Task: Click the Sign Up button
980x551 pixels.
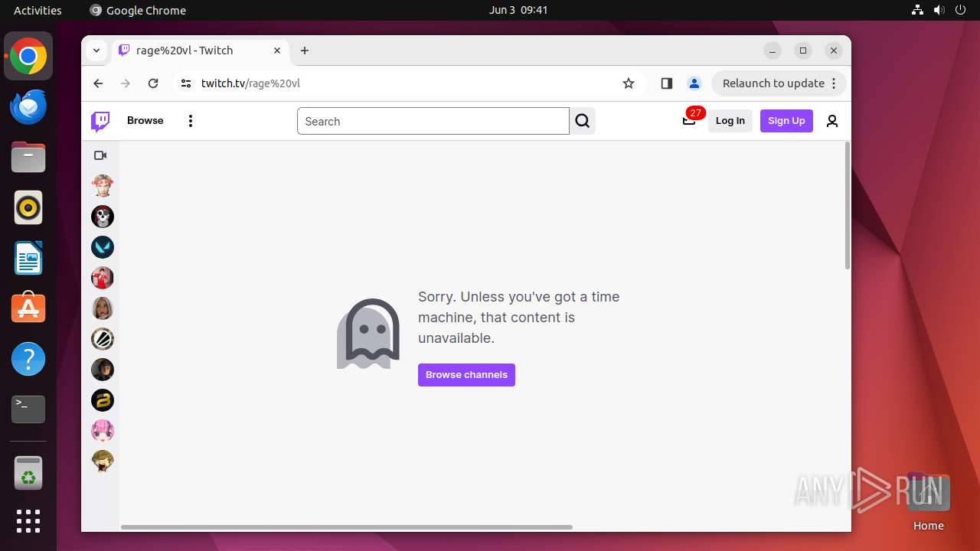Action: tap(786, 121)
